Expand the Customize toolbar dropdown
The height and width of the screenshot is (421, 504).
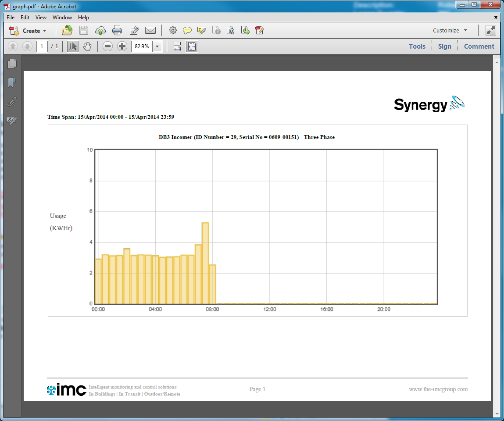click(x=450, y=30)
